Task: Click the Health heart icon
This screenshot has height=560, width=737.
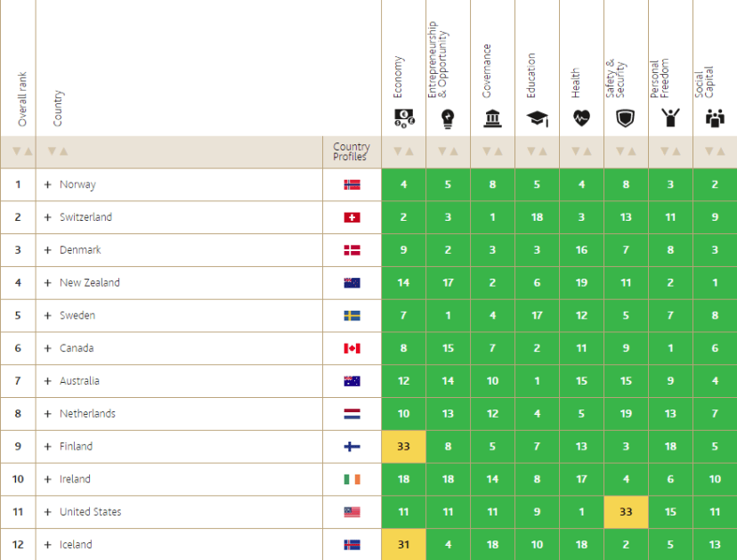Action: pos(581,118)
